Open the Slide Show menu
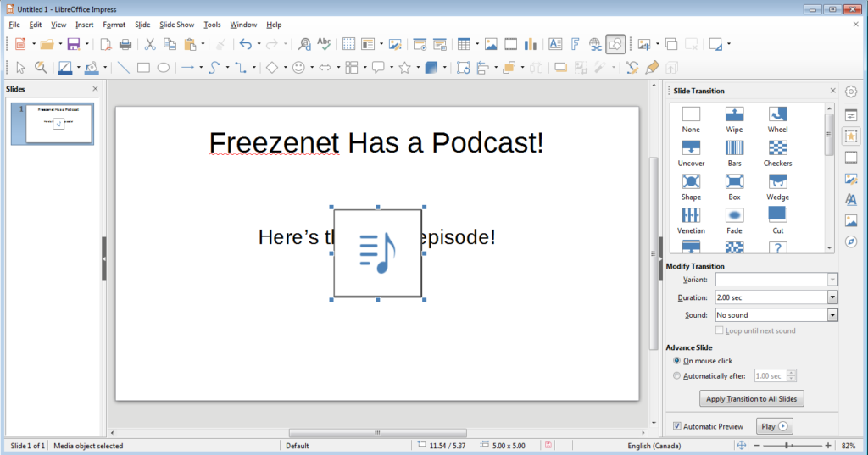 click(177, 25)
